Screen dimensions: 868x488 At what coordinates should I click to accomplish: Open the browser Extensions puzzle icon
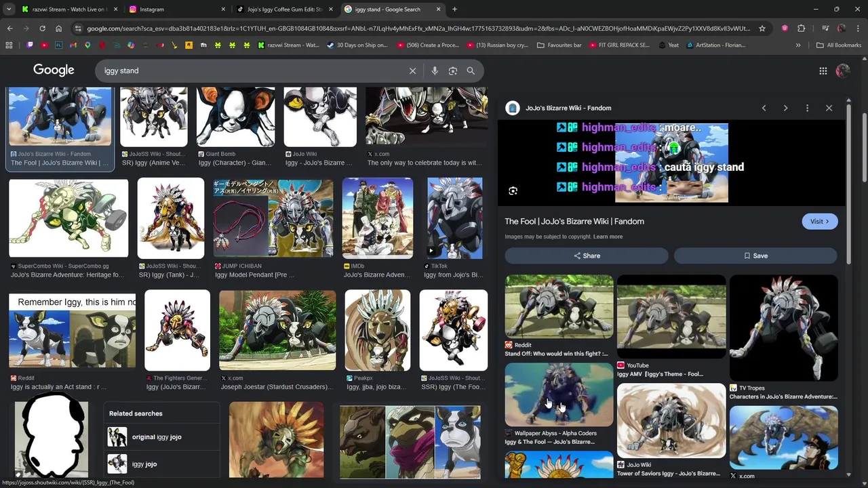coord(801,28)
